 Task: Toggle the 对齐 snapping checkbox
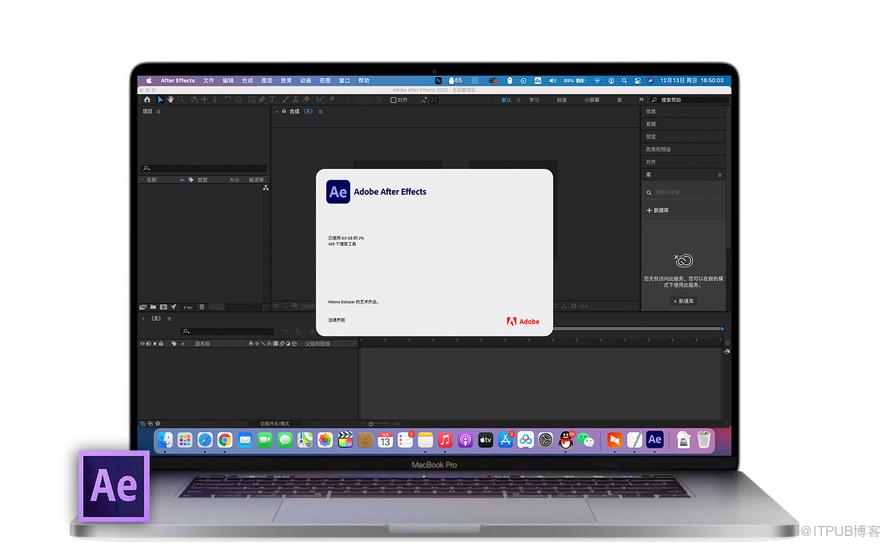coord(393,100)
